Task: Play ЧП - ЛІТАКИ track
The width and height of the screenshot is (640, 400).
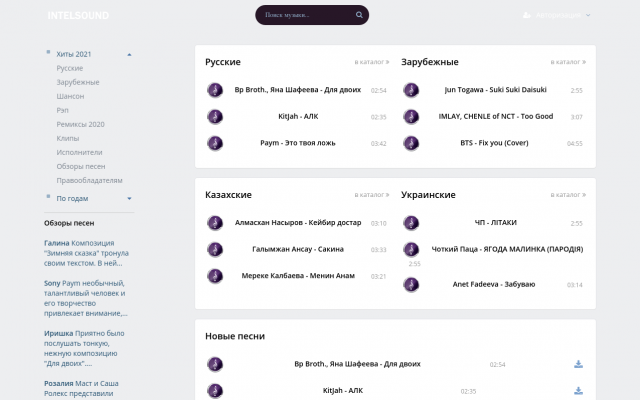Action: coord(411,223)
